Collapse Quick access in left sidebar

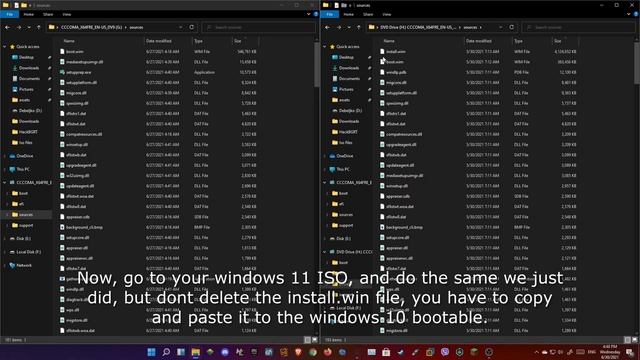point(5,47)
